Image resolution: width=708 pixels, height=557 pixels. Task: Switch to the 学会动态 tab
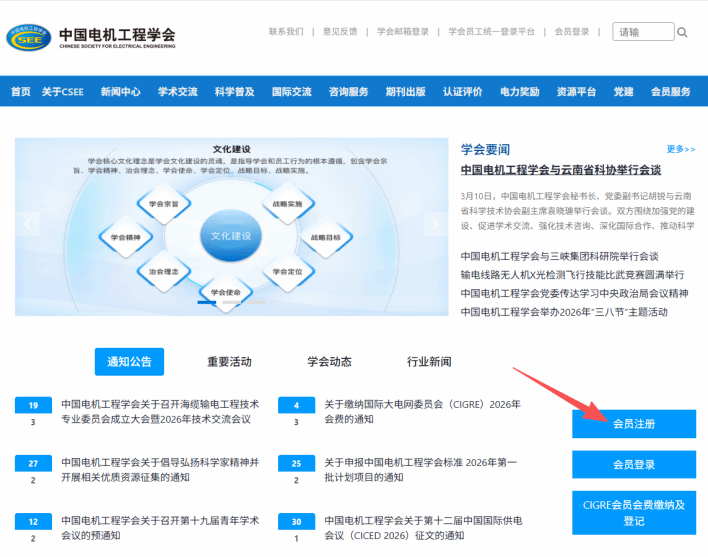(329, 361)
